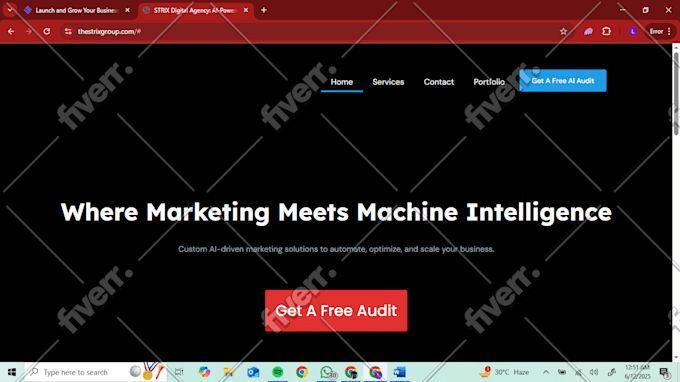Viewport: 680px width, 382px height.
Task: Launch Copilot from the taskbar
Action: (x=204, y=372)
